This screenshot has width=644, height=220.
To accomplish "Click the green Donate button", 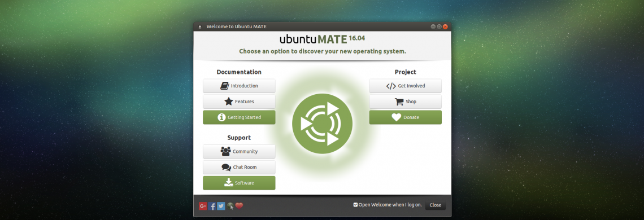I will click(x=406, y=117).
